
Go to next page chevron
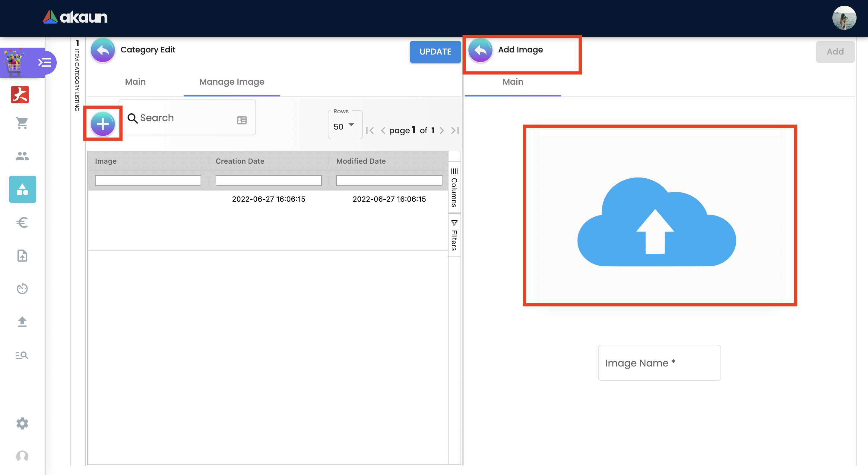442,131
